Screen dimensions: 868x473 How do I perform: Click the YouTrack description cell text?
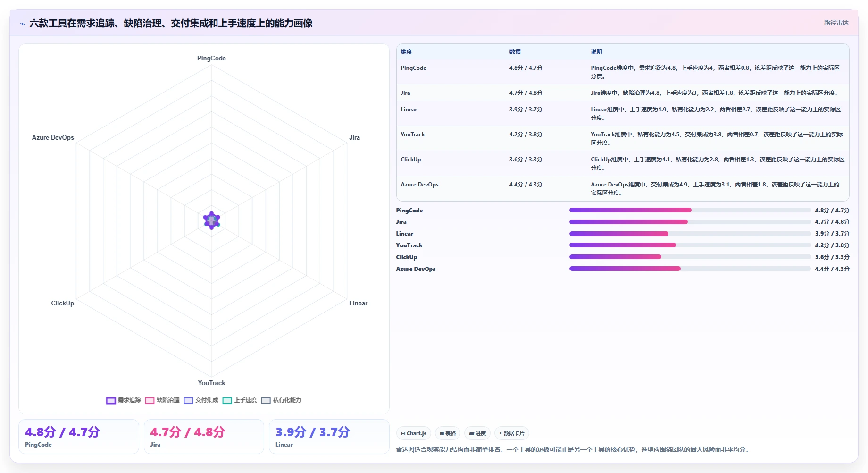coord(717,139)
